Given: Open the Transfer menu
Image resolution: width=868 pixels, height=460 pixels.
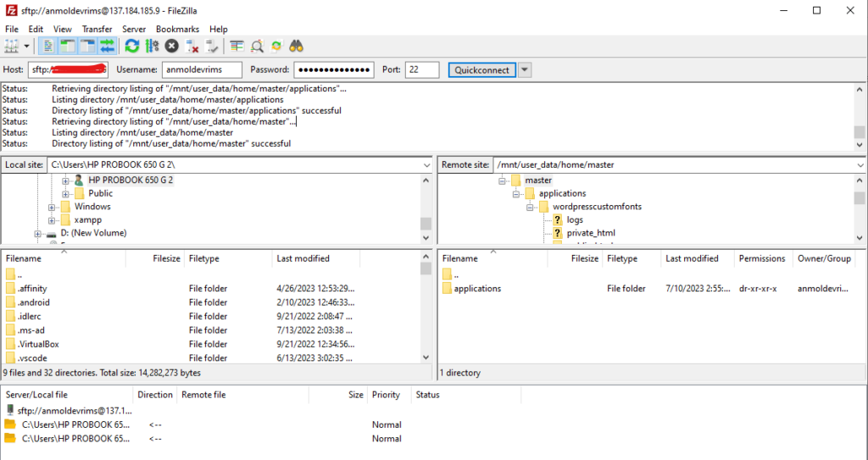Looking at the screenshot, I should [x=97, y=29].
